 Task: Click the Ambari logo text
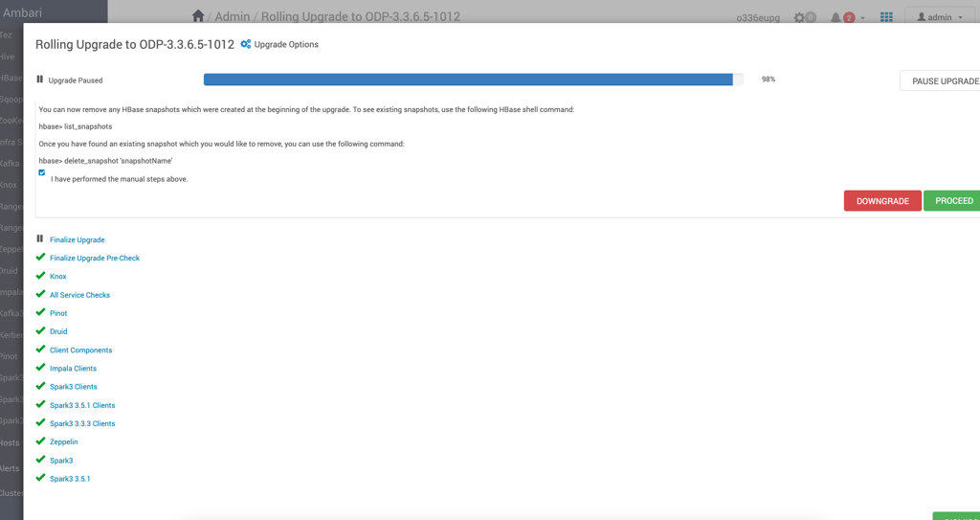[23, 11]
